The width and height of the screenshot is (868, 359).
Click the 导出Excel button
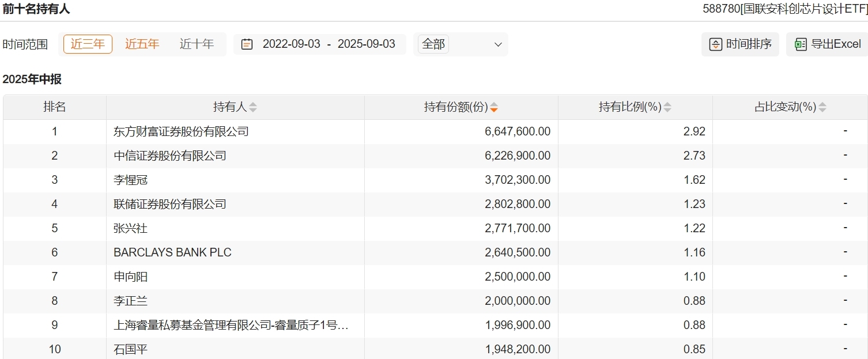point(827,44)
